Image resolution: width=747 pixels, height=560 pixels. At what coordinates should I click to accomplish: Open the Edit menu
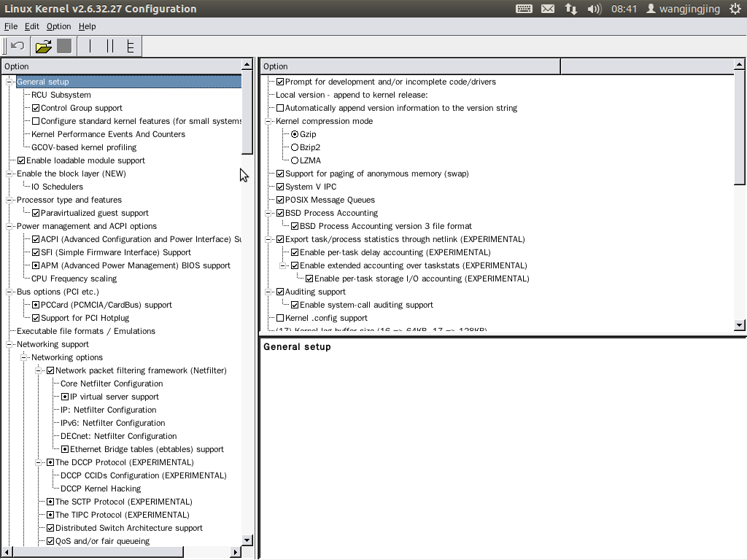[x=32, y=26]
